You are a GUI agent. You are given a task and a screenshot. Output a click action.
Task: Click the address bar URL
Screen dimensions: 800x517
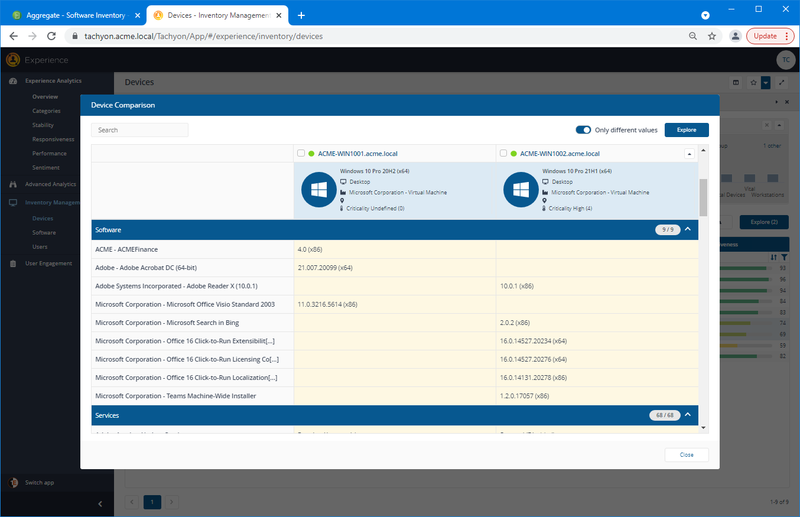coord(204,36)
